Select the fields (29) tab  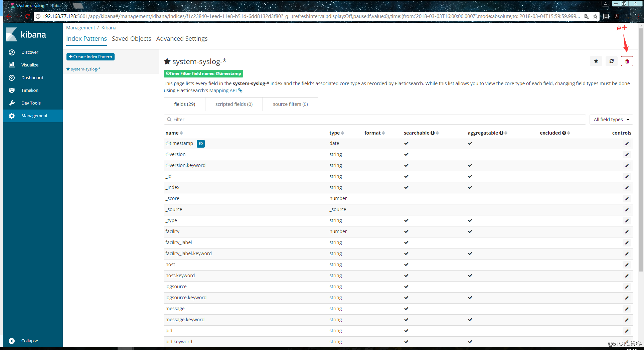click(184, 104)
